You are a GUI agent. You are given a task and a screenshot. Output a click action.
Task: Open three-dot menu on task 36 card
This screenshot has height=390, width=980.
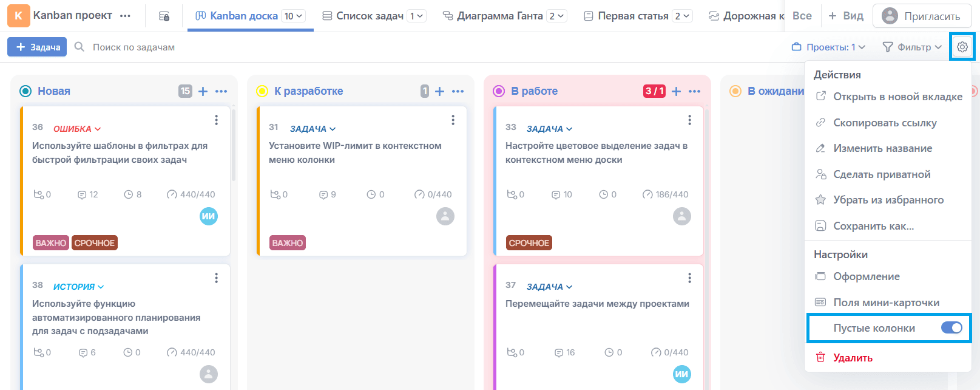[x=216, y=120]
